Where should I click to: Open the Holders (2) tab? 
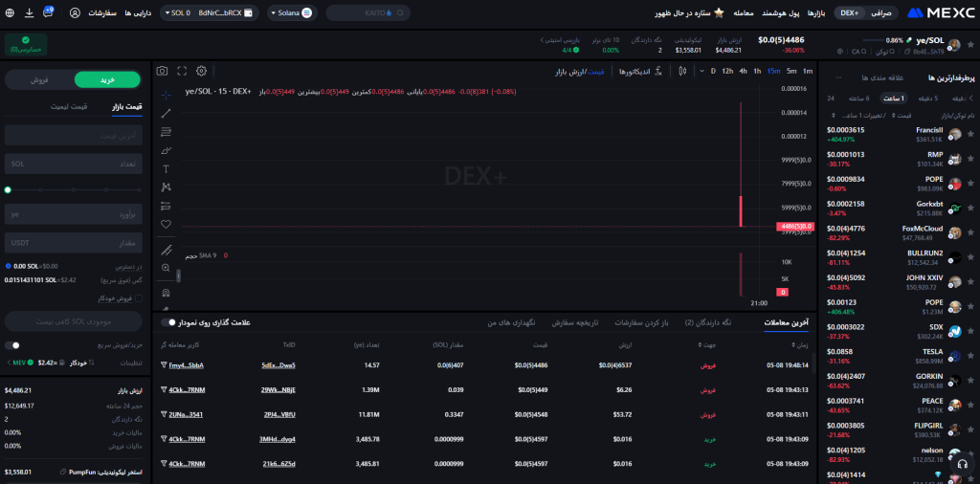point(708,323)
